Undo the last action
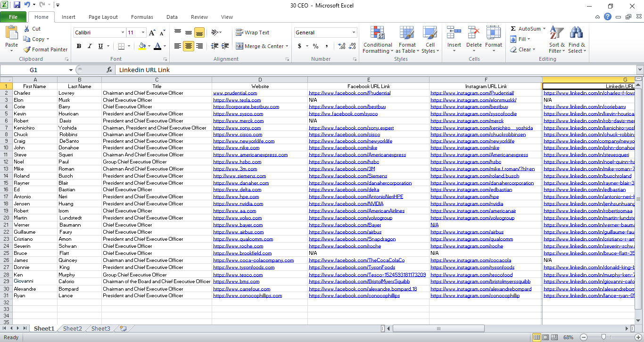 coord(27,5)
